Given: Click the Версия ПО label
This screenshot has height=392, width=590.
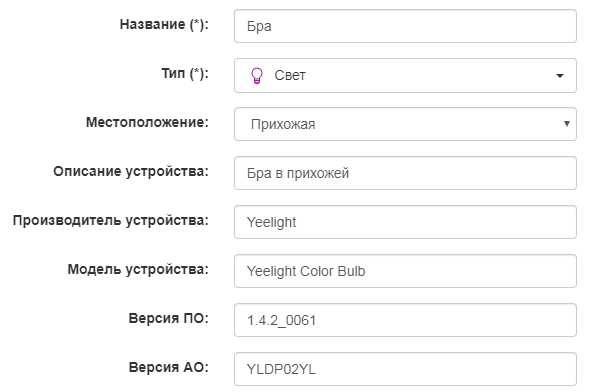Looking at the screenshot, I should point(169,318).
